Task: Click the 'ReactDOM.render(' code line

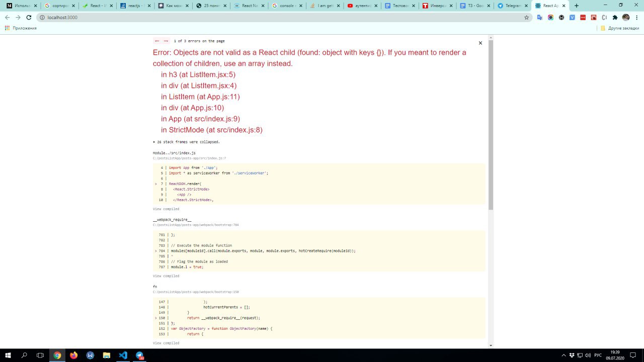Action: pyautogui.click(x=185, y=184)
